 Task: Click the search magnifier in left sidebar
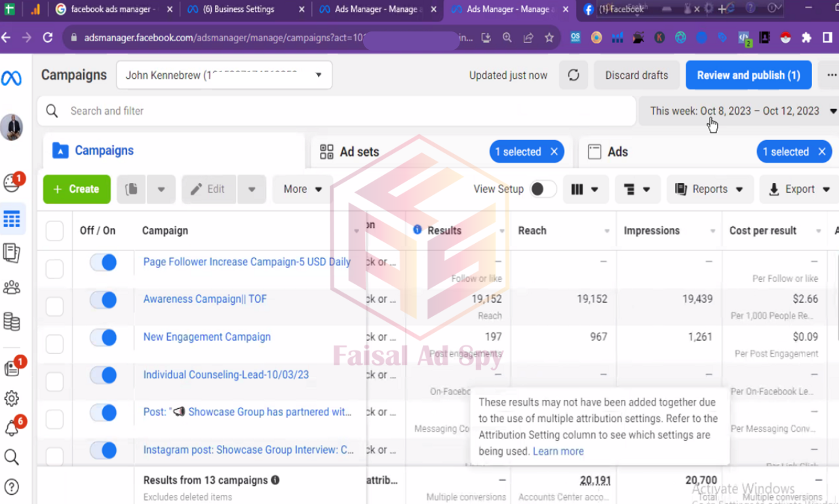tap(11, 457)
